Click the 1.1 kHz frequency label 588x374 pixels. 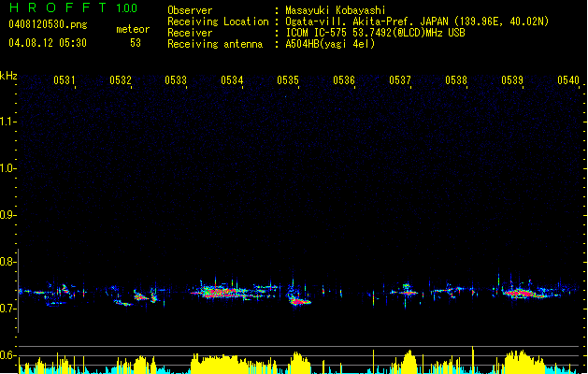coord(7,122)
